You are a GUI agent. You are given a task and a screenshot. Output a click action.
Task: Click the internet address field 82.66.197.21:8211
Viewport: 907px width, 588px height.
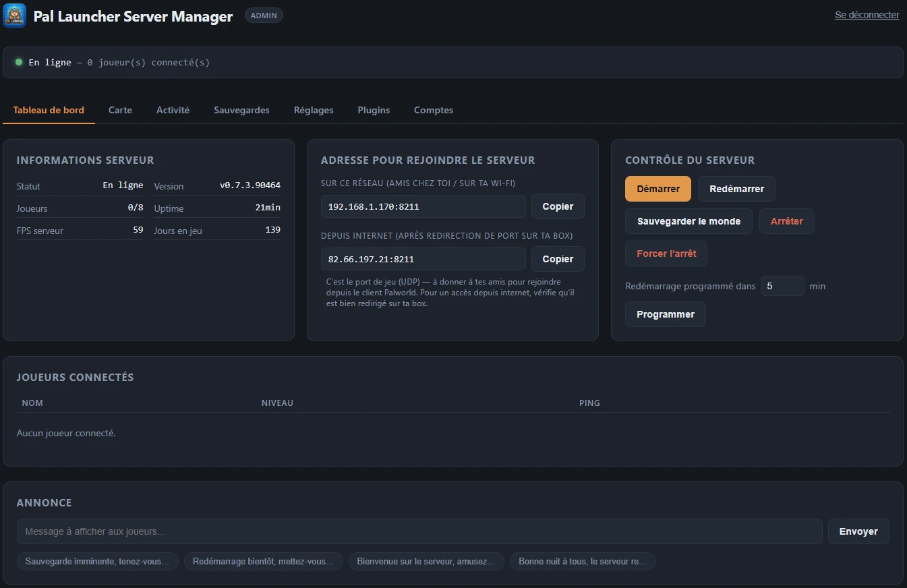click(x=423, y=259)
